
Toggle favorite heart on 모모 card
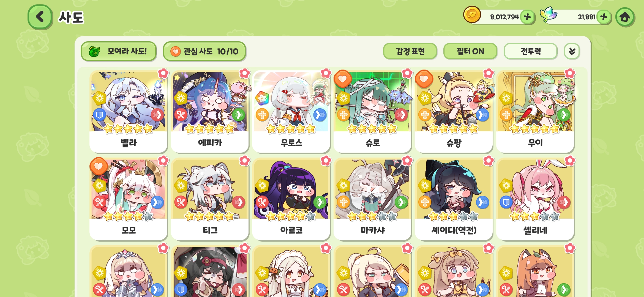point(99,166)
